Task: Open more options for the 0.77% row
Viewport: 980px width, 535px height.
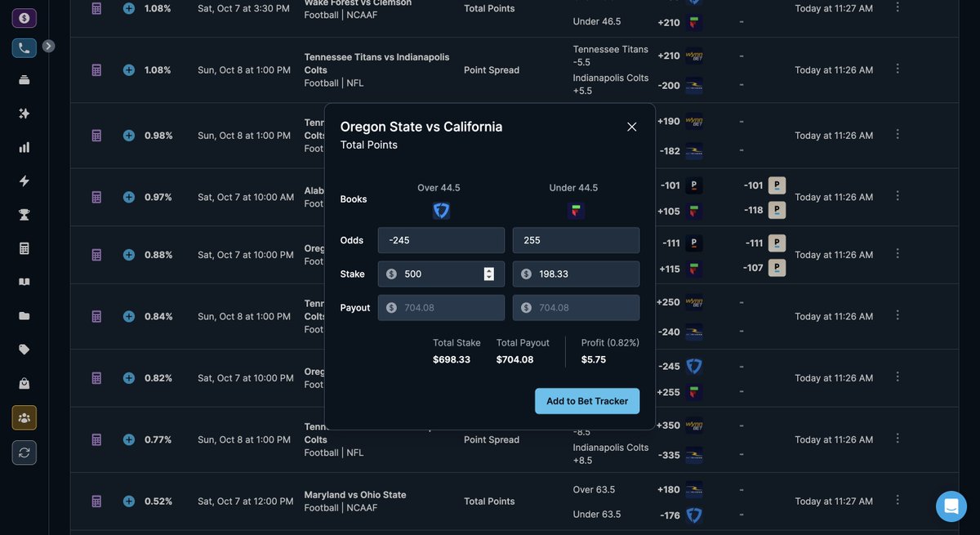Action: pyautogui.click(x=898, y=438)
